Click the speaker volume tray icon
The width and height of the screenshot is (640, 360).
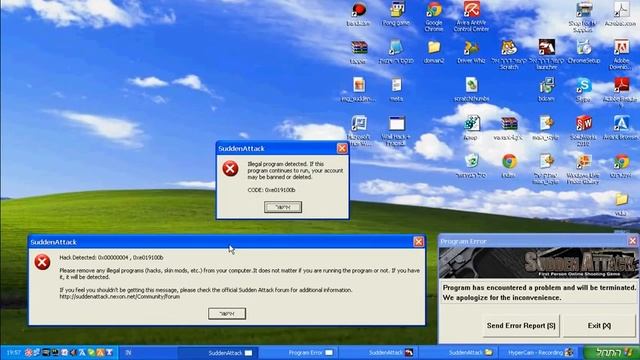(73, 352)
